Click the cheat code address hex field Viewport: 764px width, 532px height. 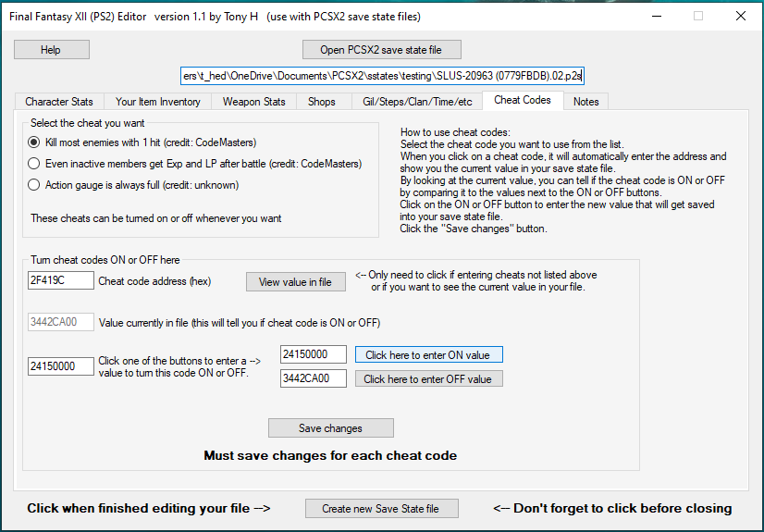coord(61,280)
